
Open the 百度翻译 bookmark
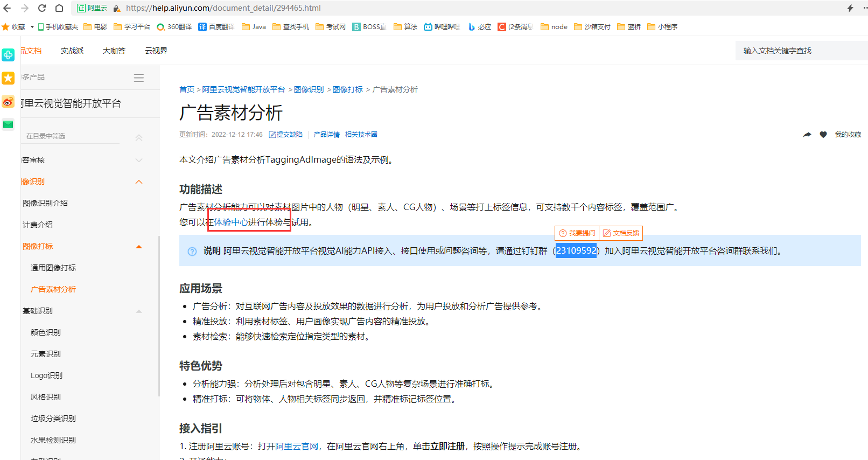216,26
